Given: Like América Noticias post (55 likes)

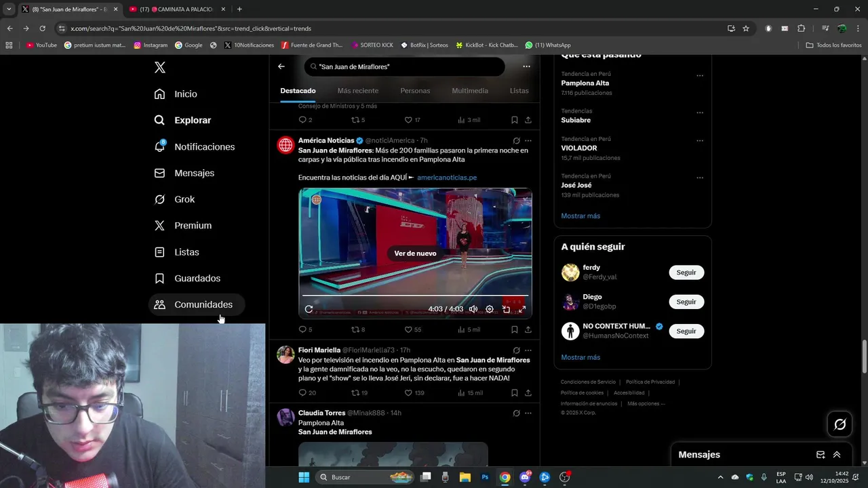Looking at the screenshot, I should tap(412, 329).
